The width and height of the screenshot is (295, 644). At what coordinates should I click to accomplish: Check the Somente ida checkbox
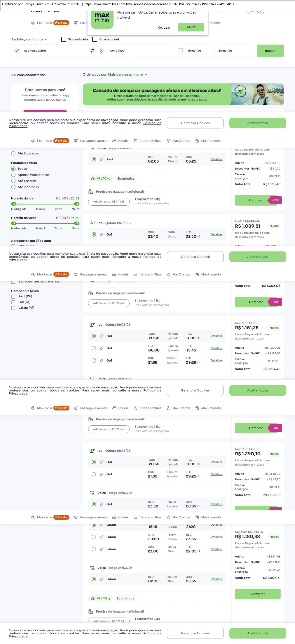[64, 40]
